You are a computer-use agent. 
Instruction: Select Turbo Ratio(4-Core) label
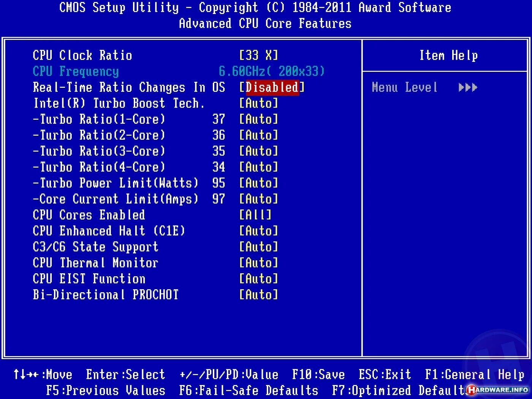click(x=99, y=167)
